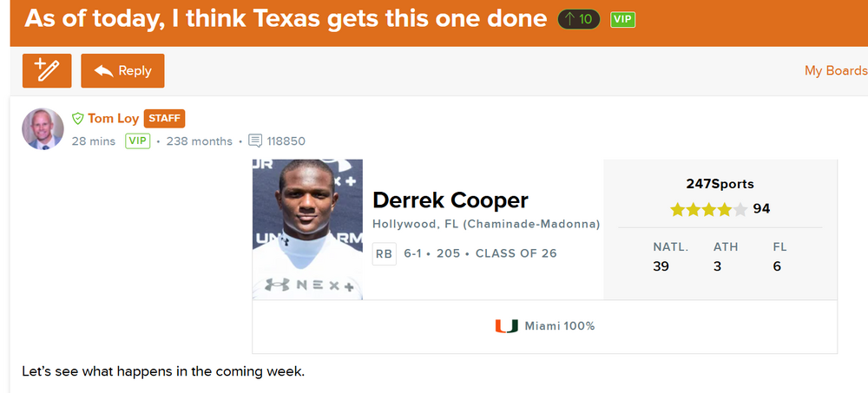
Task: Click the RB position badge
Action: tap(384, 253)
